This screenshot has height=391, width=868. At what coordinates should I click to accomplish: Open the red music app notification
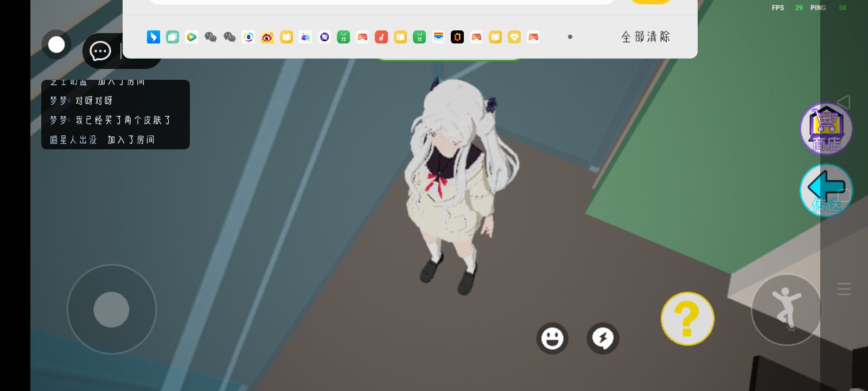[381, 37]
